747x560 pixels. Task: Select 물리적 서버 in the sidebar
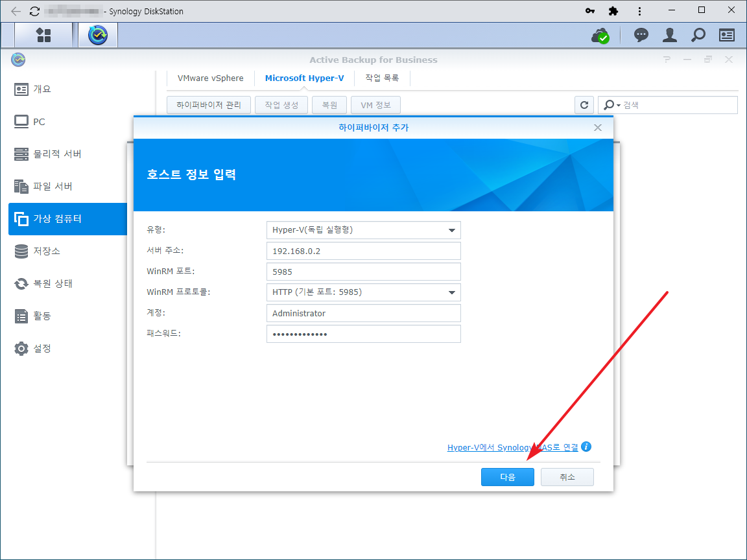click(48, 154)
